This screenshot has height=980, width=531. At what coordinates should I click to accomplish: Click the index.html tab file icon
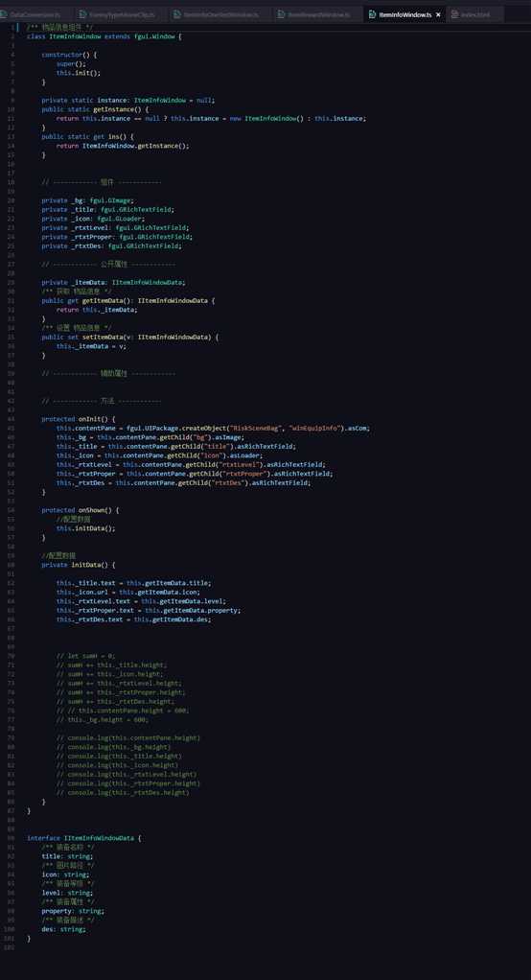click(454, 14)
